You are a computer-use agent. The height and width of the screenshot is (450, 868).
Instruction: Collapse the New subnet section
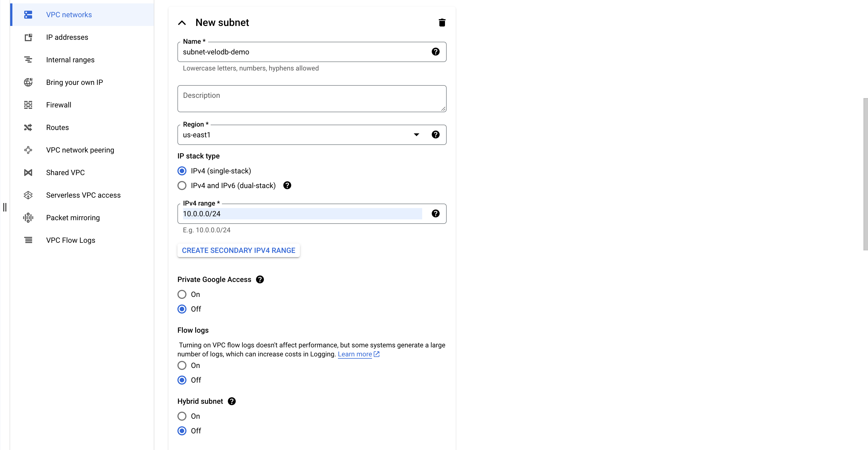click(x=182, y=23)
